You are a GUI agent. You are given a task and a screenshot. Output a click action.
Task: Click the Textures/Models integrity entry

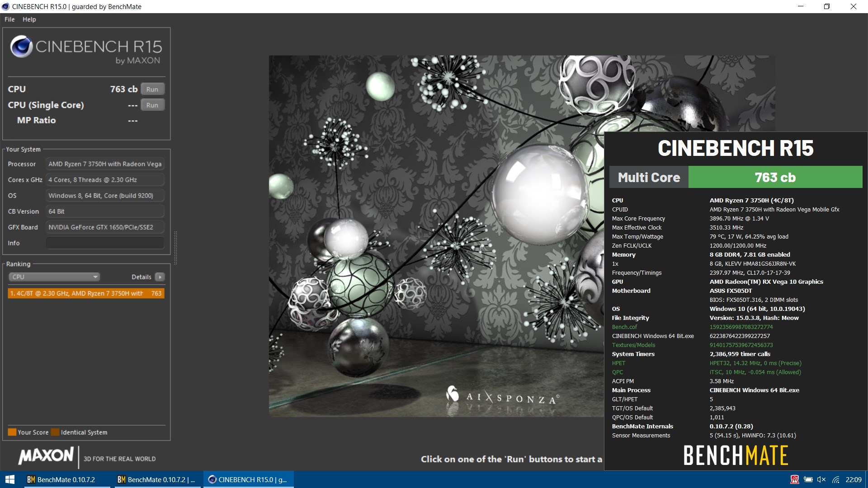point(633,345)
